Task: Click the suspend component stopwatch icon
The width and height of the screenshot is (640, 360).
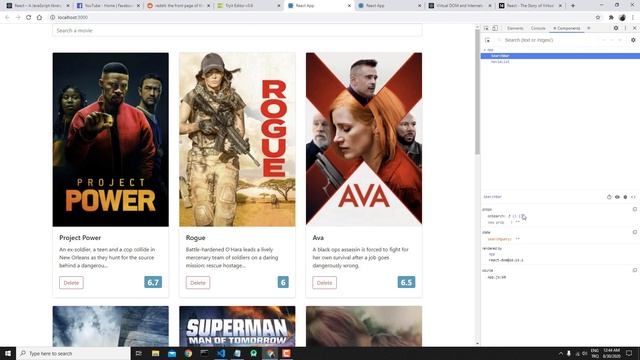Action: pyautogui.click(x=609, y=197)
